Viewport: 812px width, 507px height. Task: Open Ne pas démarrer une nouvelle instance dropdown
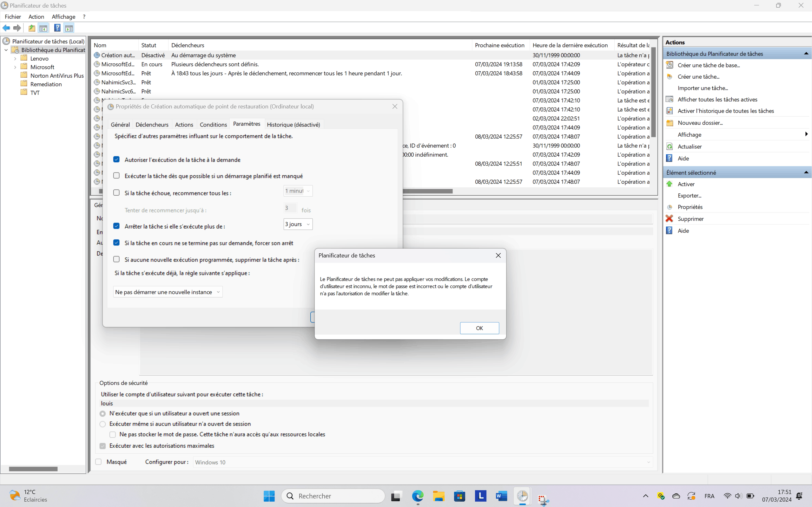point(168,292)
